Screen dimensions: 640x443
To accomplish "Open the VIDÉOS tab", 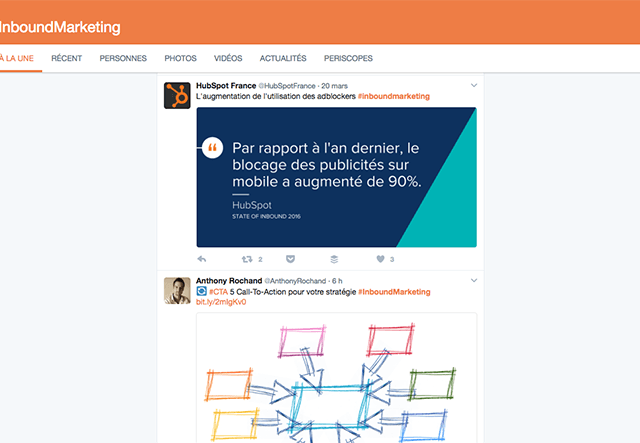I will [x=228, y=58].
